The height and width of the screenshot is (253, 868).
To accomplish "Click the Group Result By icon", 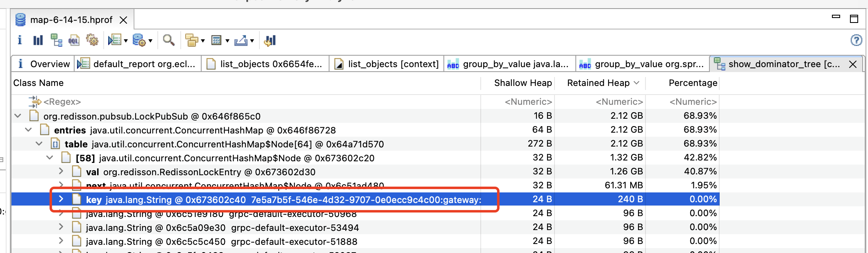I will point(191,40).
